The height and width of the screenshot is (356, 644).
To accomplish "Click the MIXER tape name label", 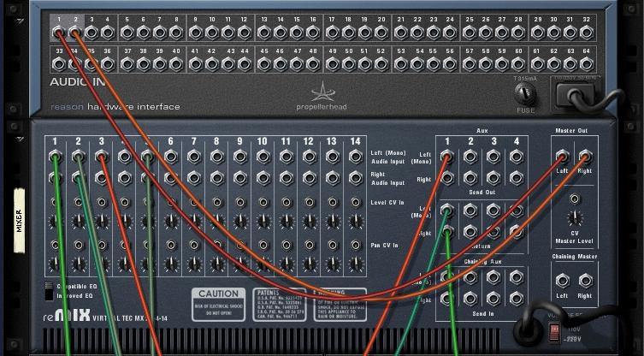I will click(x=20, y=220).
